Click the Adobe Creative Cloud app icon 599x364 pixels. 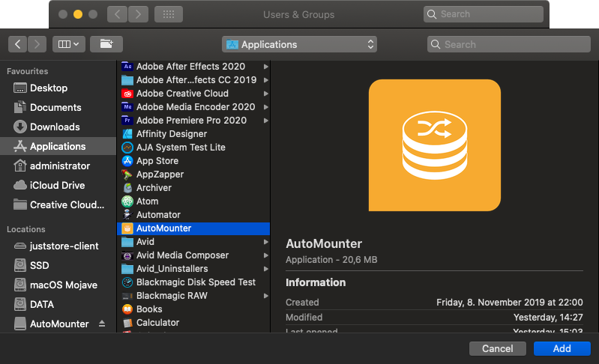click(127, 94)
